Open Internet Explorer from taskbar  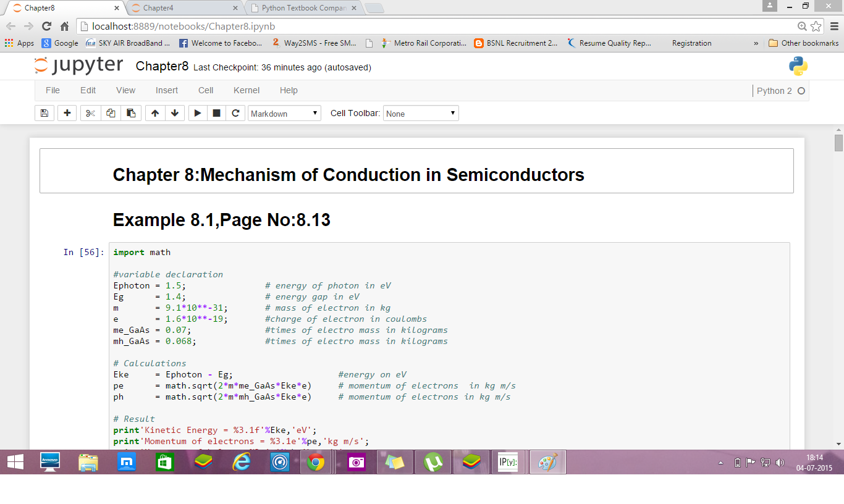pyautogui.click(x=241, y=462)
